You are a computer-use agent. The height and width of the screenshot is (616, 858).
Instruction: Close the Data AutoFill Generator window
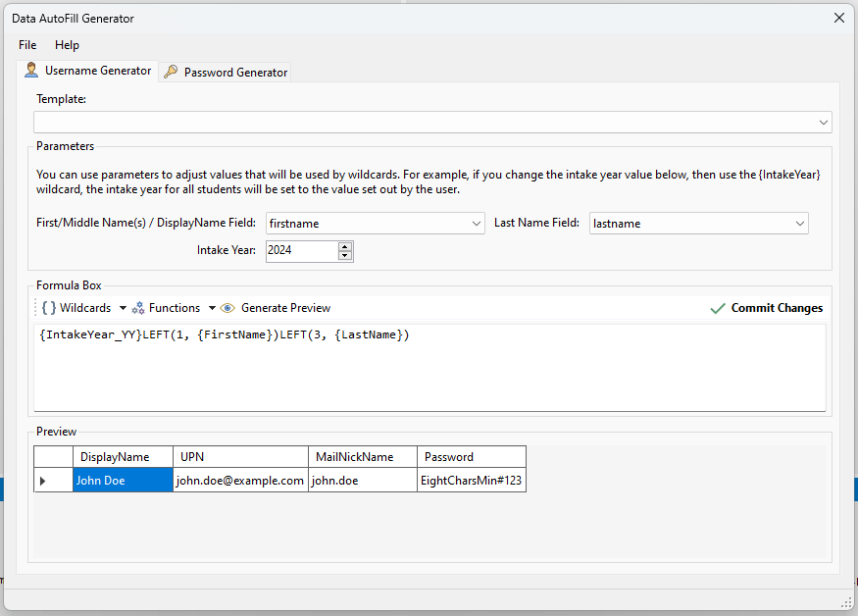(838, 18)
